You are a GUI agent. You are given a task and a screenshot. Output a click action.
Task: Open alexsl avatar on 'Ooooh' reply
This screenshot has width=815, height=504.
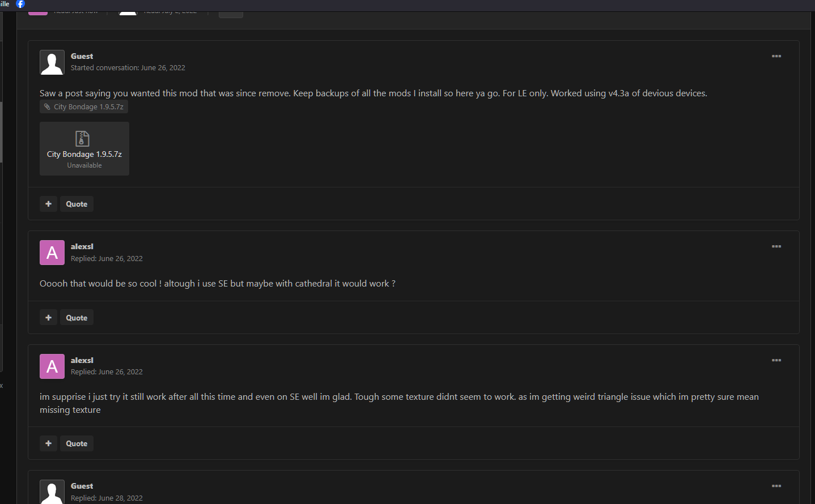pyautogui.click(x=52, y=253)
